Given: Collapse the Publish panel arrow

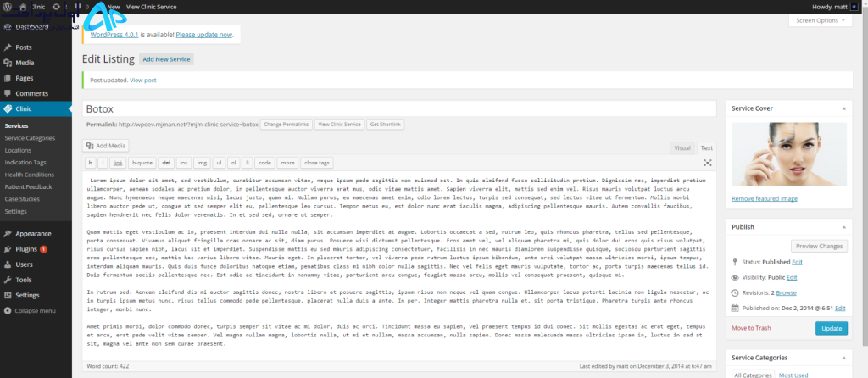Looking at the screenshot, I should [x=843, y=227].
